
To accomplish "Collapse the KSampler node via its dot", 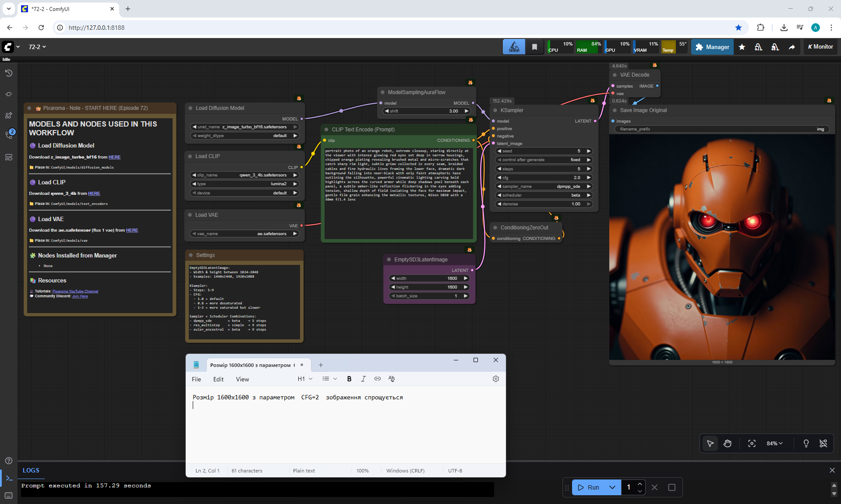I will [495, 110].
